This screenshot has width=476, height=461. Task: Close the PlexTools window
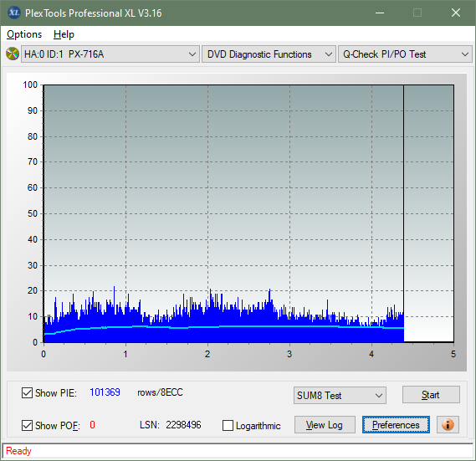click(456, 13)
